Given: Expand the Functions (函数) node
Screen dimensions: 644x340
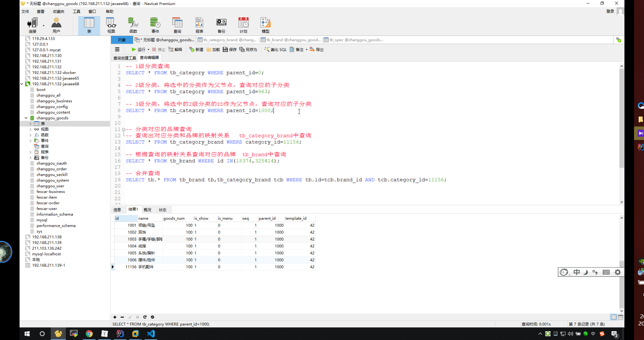Looking at the screenshot, I should (x=31, y=135).
